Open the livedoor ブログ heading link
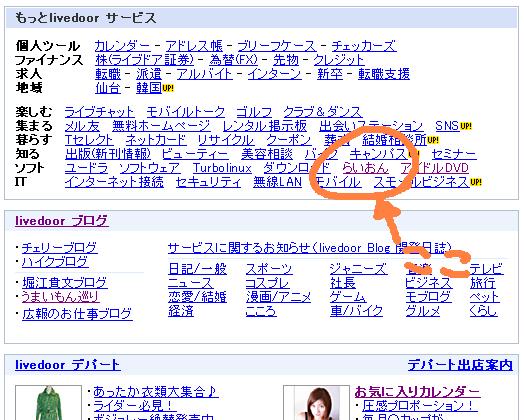524x420 pixels. pyautogui.click(x=62, y=221)
